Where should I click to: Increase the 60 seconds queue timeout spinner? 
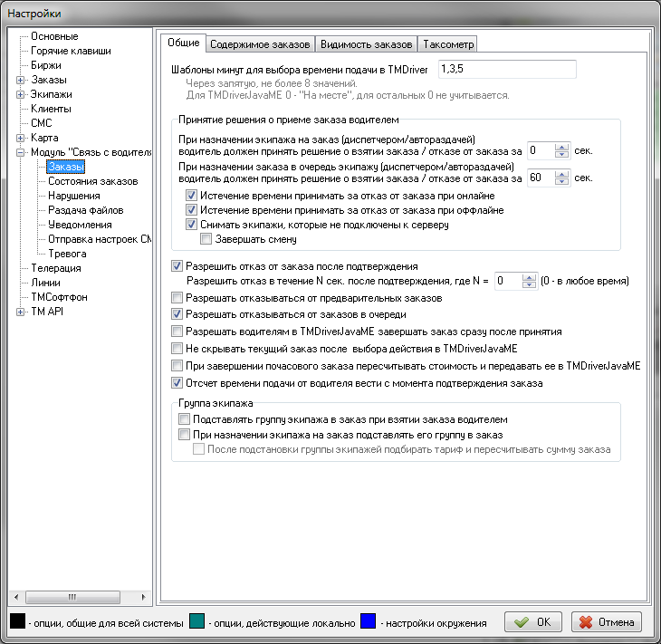pyautogui.click(x=562, y=173)
